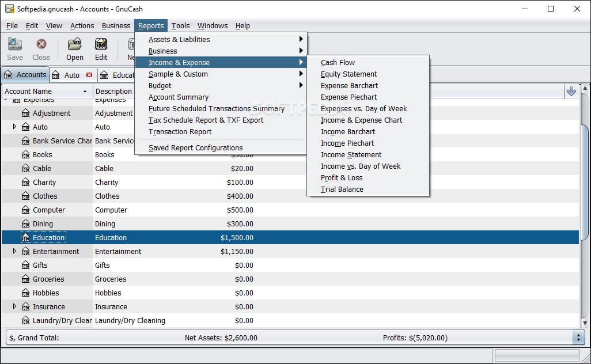Expand the Auto account tree

(15, 127)
